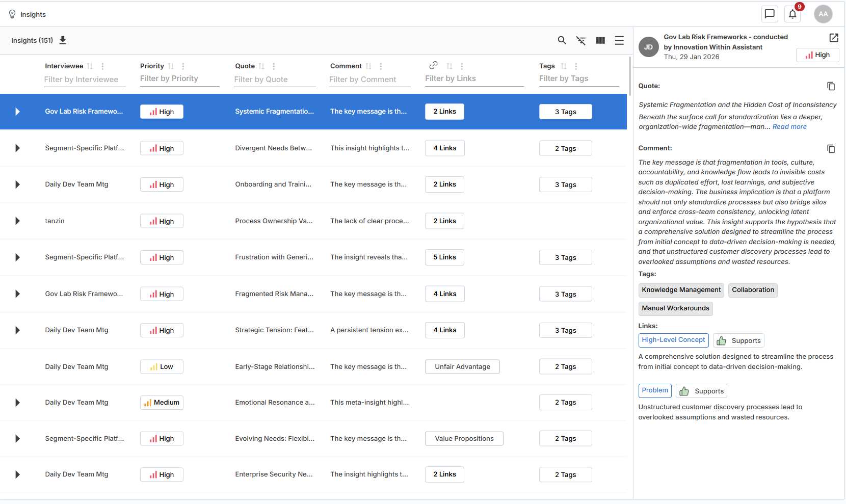
Task: Open insight in new window icon
Action: coord(834,38)
